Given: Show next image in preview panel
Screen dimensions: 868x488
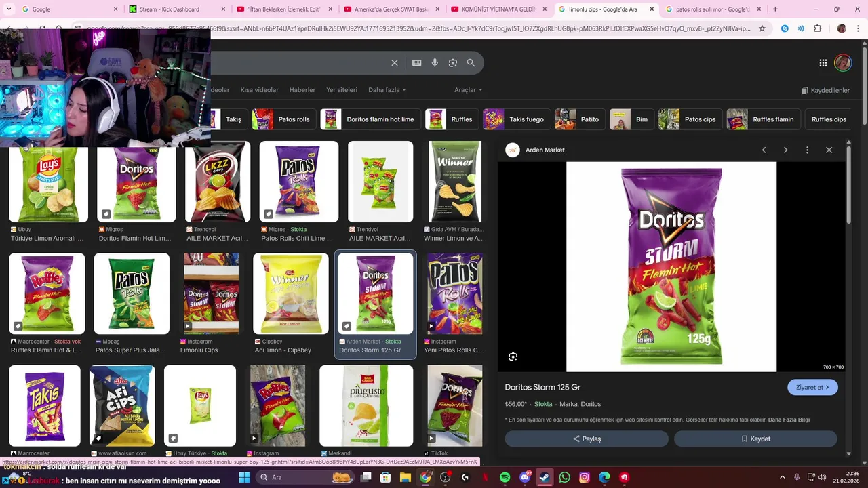Looking at the screenshot, I should [x=785, y=150].
